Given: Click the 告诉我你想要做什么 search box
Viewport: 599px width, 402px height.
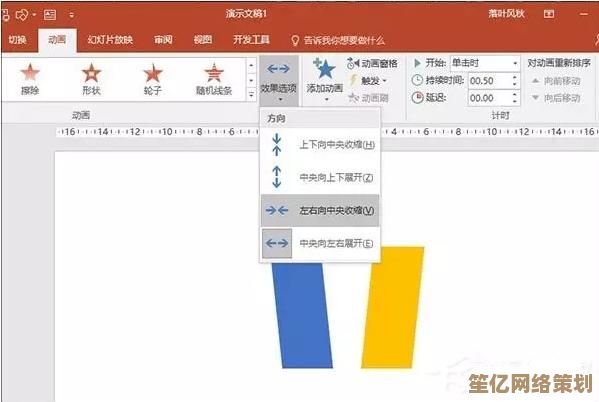Looking at the screenshot, I should point(338,40).
